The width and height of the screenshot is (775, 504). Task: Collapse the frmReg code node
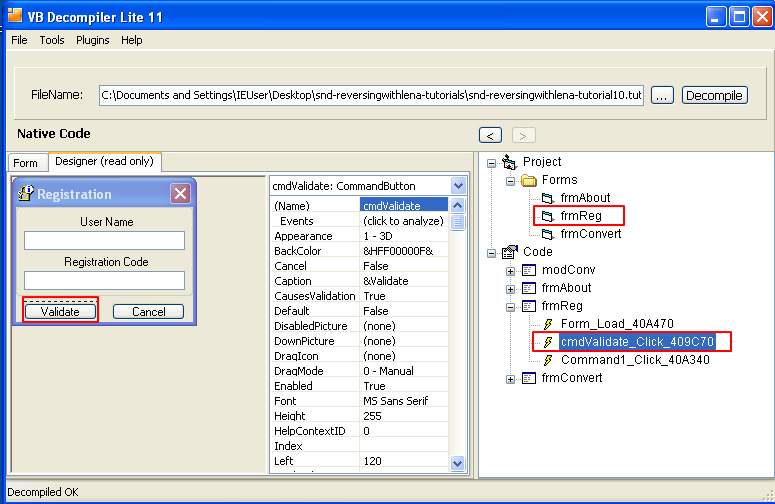point(510,307)
